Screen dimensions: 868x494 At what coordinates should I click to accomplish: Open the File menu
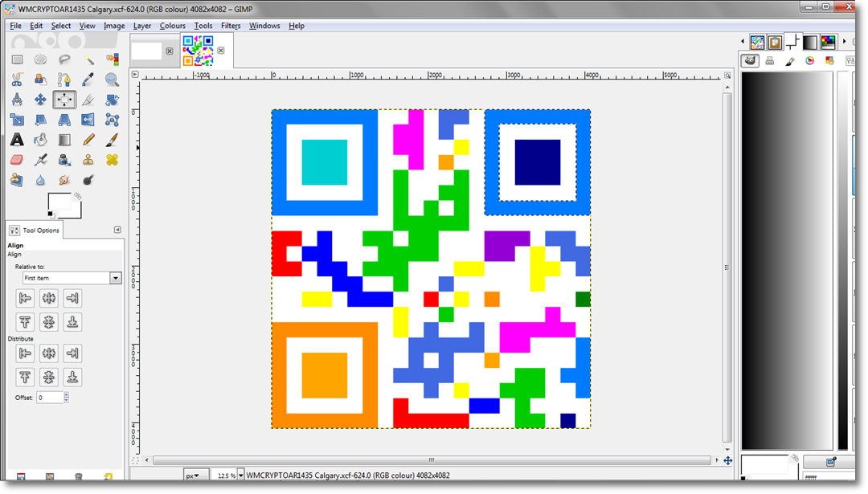pyautogui.click(x=15, y=26)
